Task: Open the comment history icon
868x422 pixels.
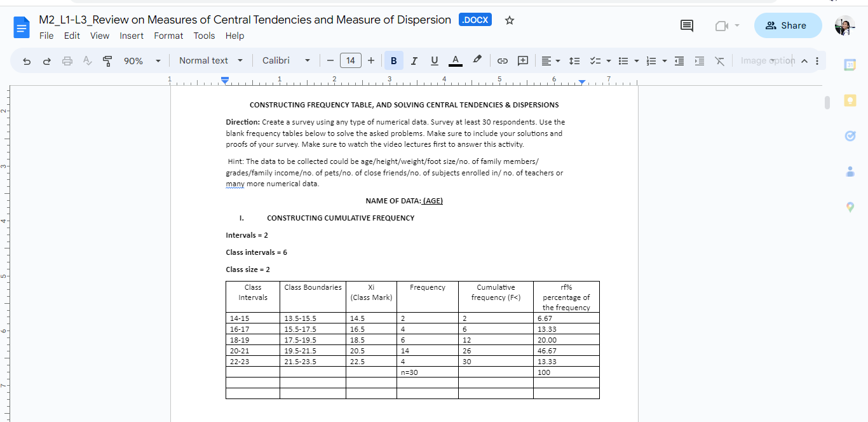Action: tap(687, 25)
